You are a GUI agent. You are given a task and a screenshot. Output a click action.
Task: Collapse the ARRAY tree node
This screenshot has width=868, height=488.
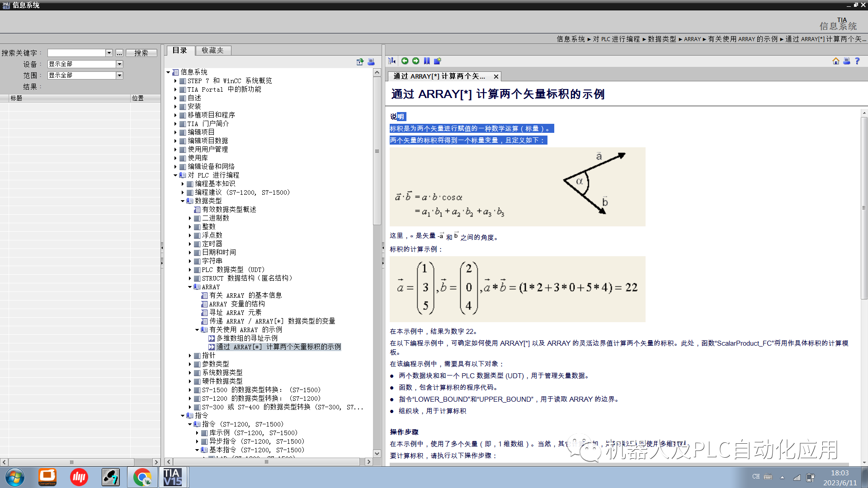[190, 287]
